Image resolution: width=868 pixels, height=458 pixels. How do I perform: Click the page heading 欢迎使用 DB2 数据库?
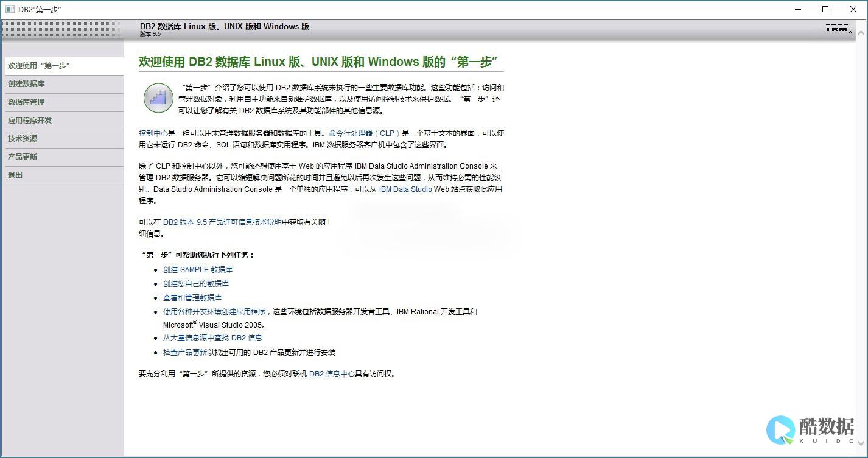click(318, 62)
